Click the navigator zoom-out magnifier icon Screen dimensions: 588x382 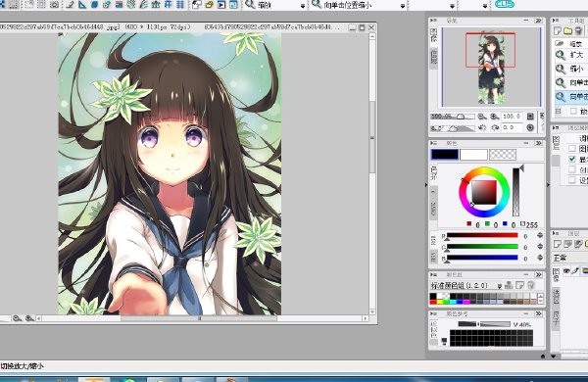[x=482, y=117]
